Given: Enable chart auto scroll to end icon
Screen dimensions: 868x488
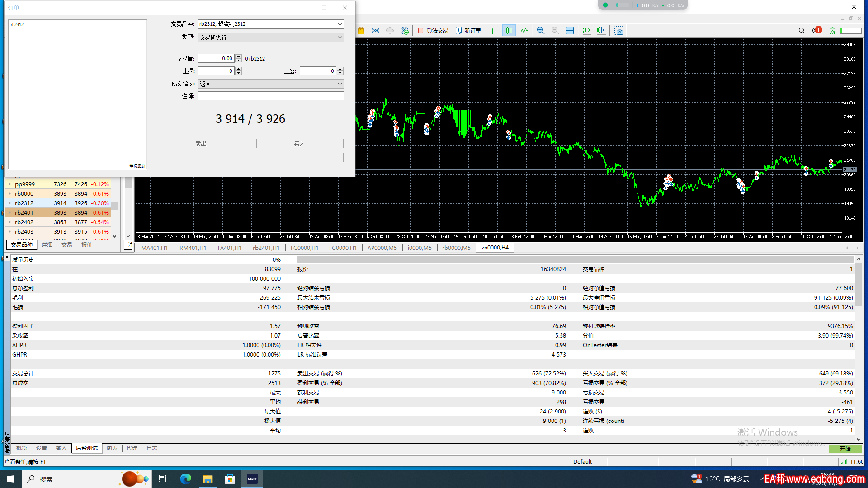Looking at the screenshot, I should click(x=586, y=31).
